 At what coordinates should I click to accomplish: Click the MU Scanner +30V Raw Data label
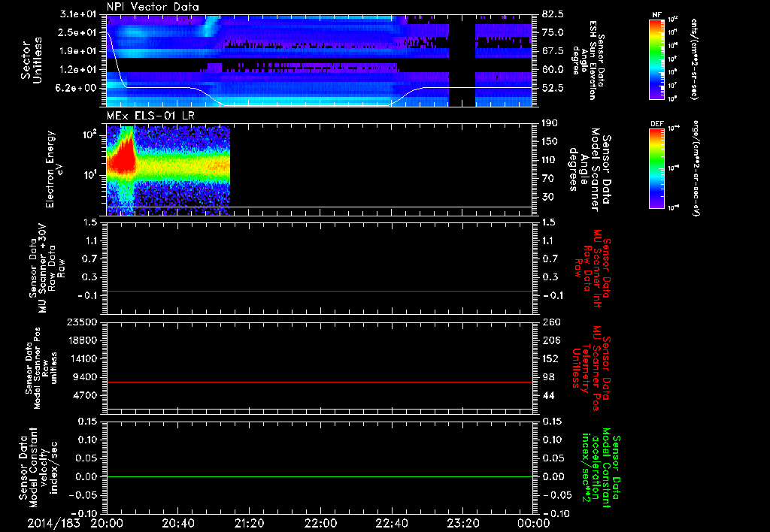pyautogui.click(x=47, y=269)
